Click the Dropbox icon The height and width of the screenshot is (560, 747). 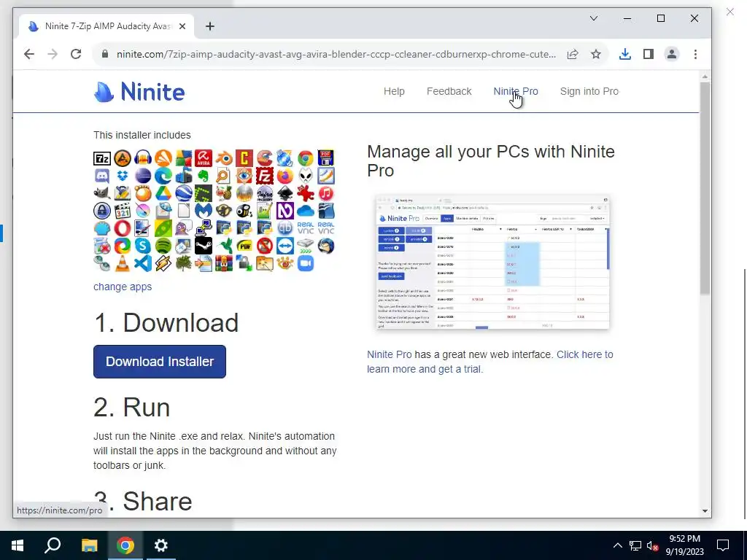[123, 176]
